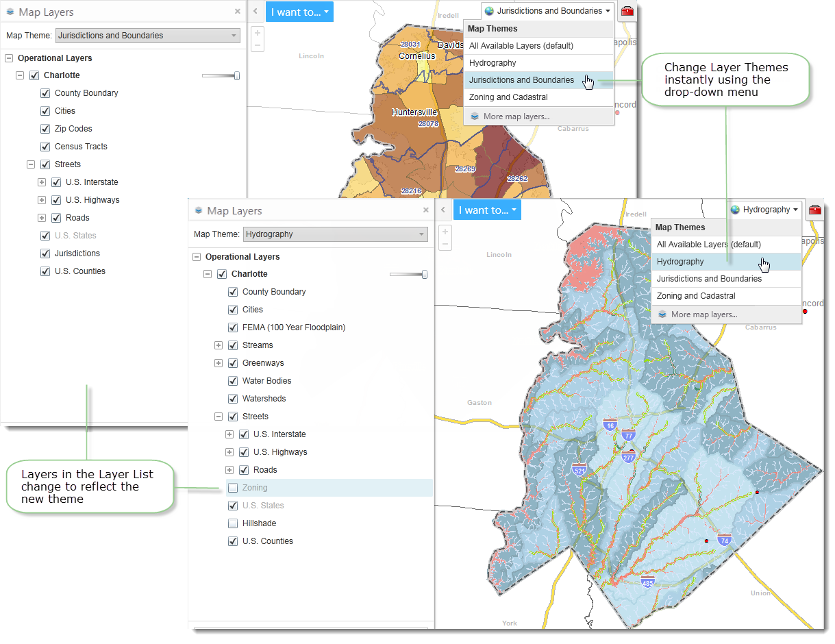The height and width of the screenshot is (644, 835).
Task: Uncheck the FEMA (100 Year Floodplain) layer
Action: click(233, 327)
